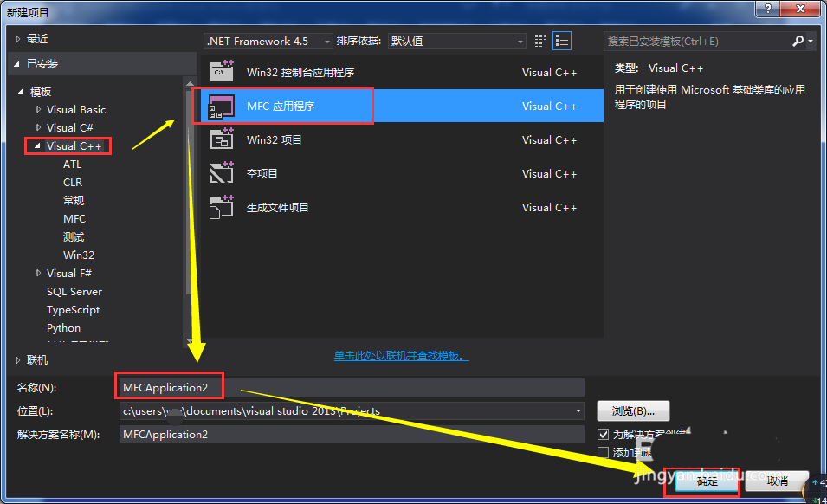Click the 取消 button

[777, 481]
